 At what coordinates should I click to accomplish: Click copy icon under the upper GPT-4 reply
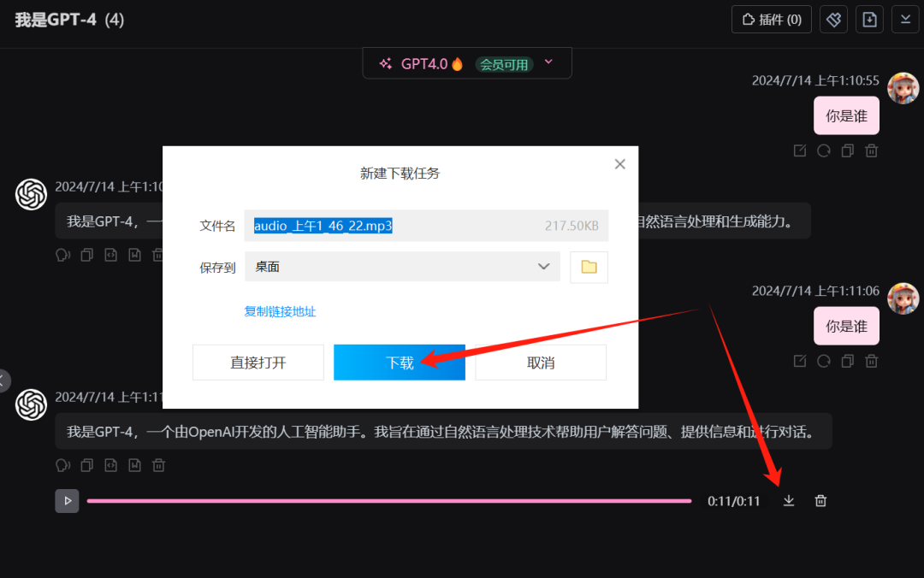coord(86,255)
